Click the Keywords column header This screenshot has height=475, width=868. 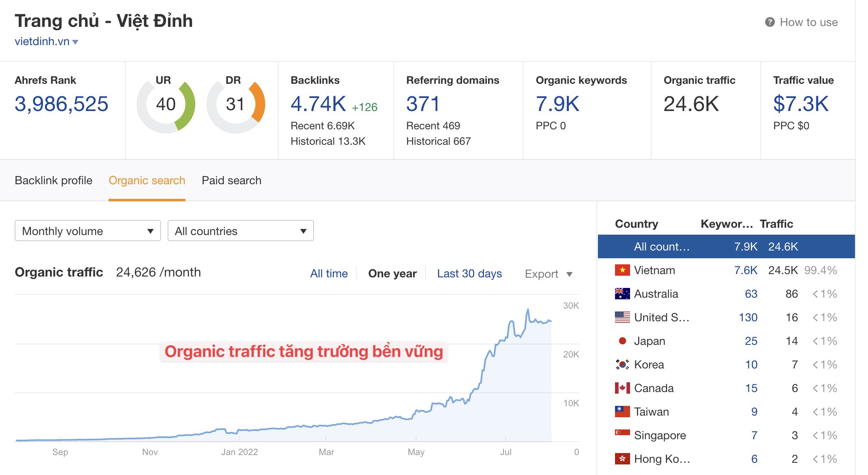tap(727, 224)
